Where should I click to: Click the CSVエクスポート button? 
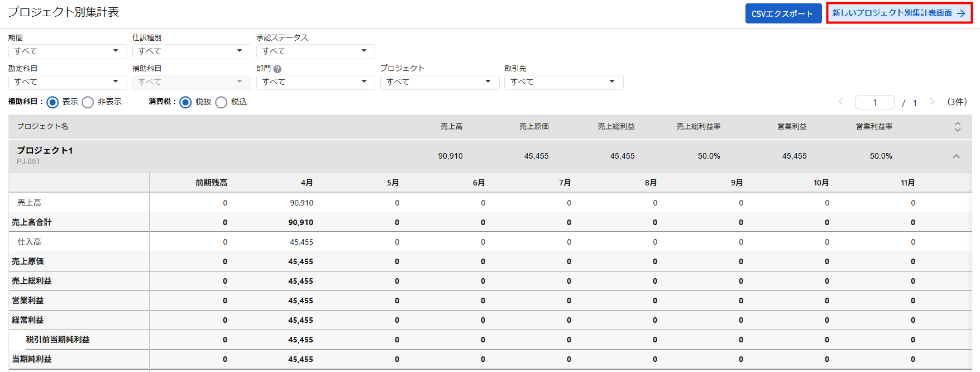coord(783,13)
